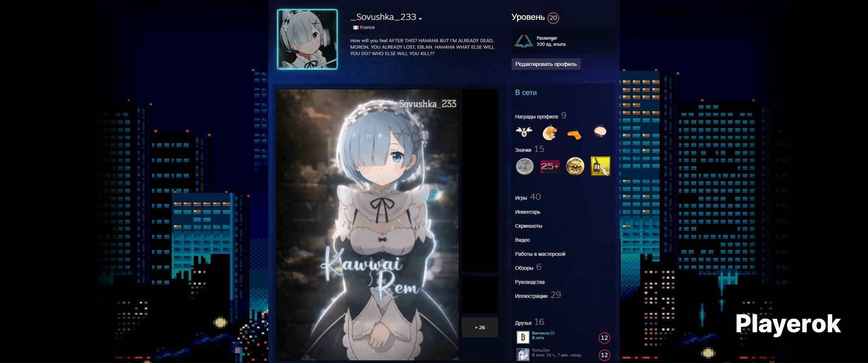Open Обзоры reviews section

528,268
